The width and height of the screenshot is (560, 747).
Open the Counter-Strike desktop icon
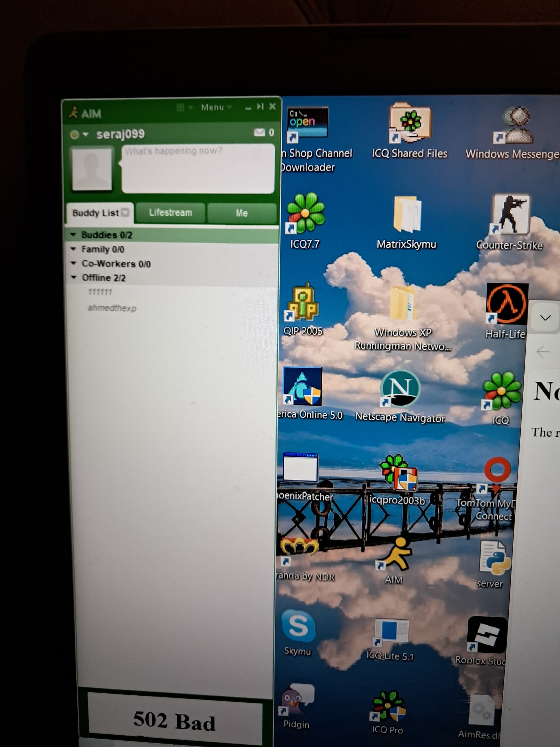coord(509,221)
